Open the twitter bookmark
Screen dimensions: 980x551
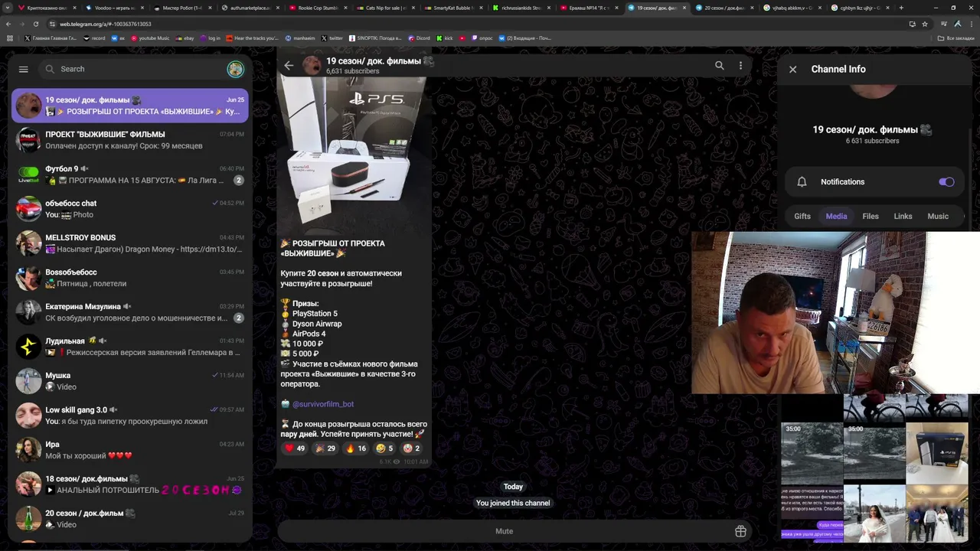coord(332,37)
